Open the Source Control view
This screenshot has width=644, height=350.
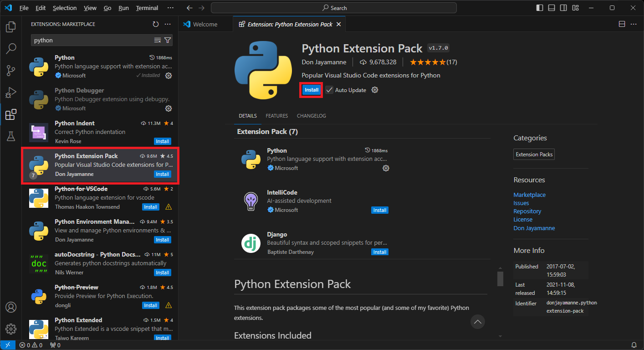11,70
